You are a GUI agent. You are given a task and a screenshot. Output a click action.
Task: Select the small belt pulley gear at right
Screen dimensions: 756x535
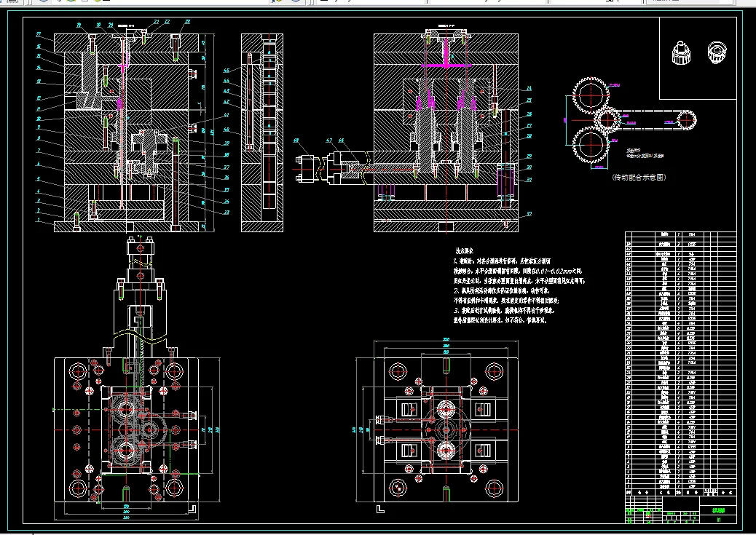686,120
